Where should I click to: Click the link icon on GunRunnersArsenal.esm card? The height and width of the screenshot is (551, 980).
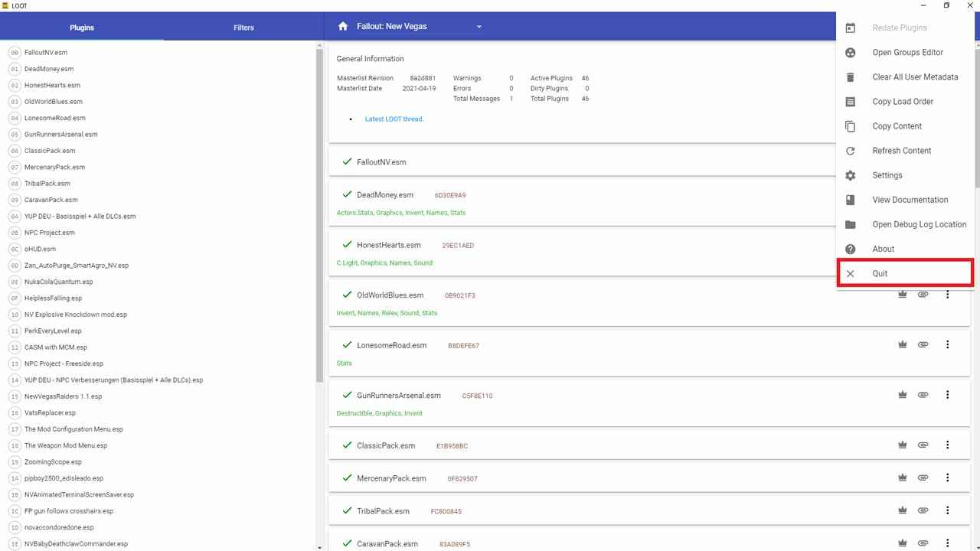click(923, 395)
